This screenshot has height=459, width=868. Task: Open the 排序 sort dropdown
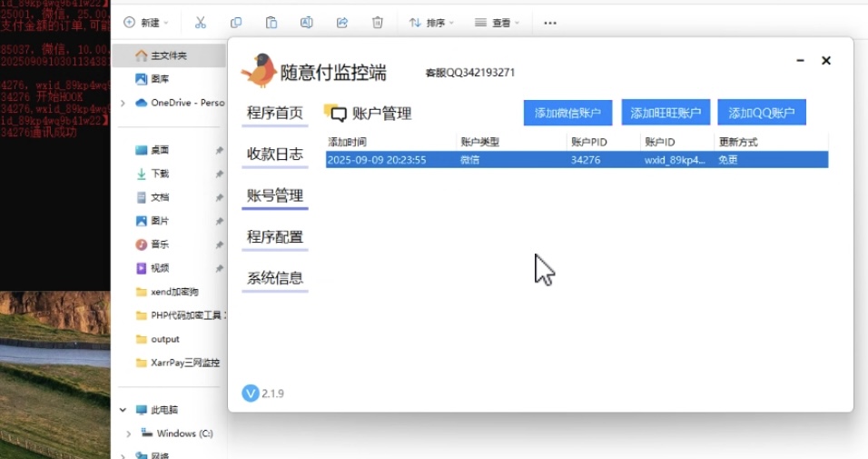coord(431,23)
